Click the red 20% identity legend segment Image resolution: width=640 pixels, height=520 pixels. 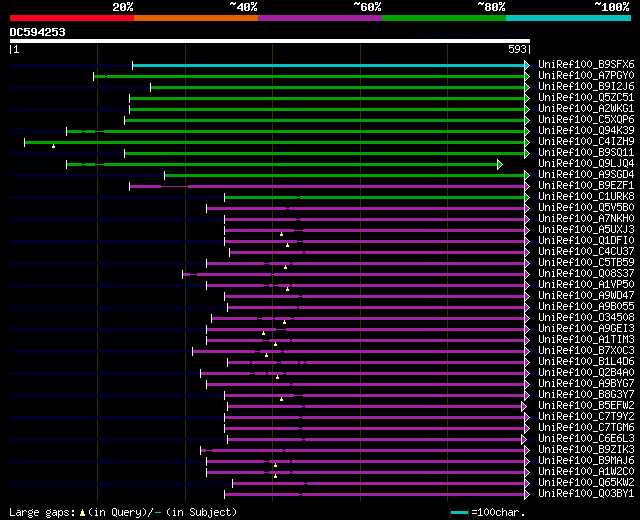72,18
